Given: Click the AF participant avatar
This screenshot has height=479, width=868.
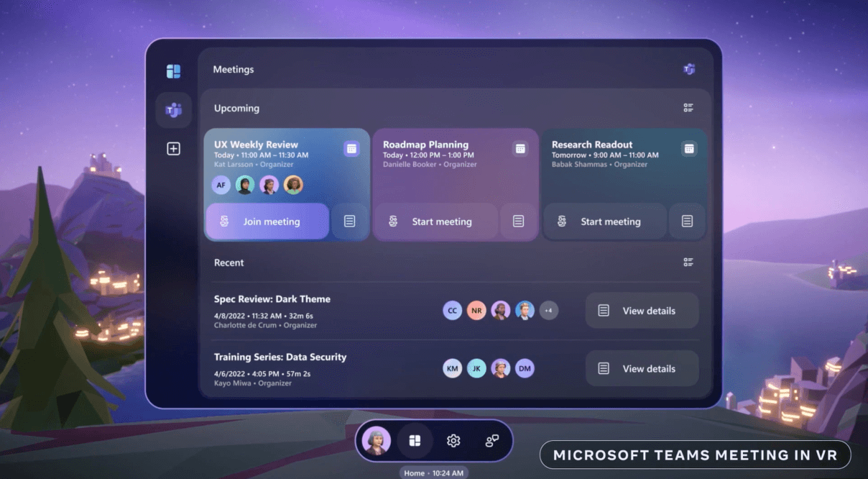Looking at the screenshot, I should coord(221,185).
